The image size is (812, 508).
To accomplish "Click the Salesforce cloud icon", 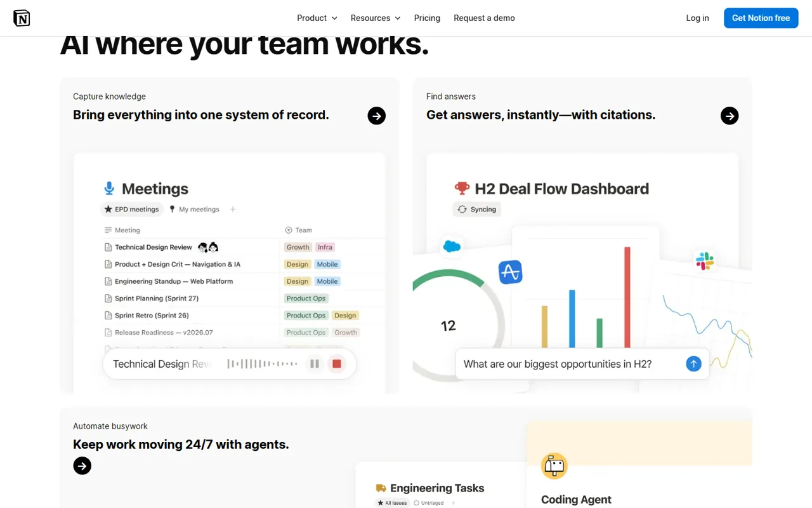I will 452,246.
